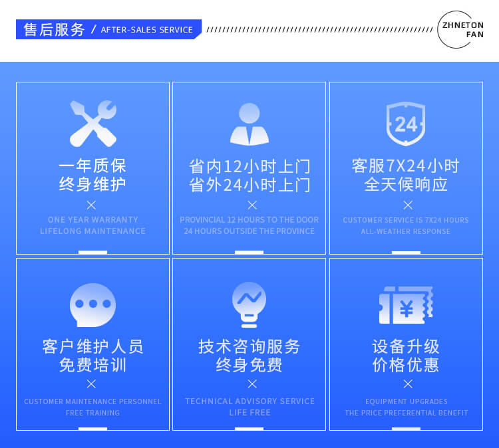Click the wrench and screwdriver icon
The height and width of the screenshot is (448, 499).
tap(92, 124)
